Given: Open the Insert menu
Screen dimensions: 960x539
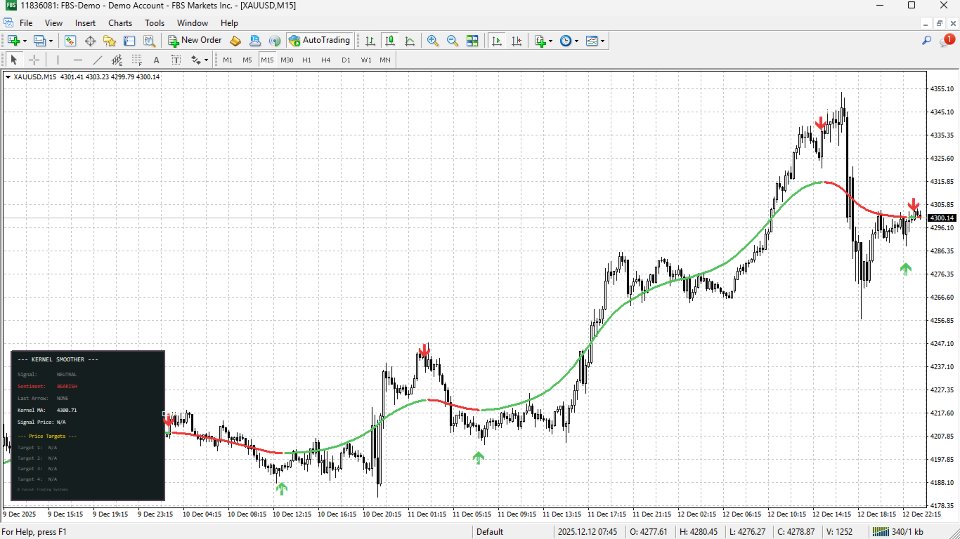Looking at the screenshot, I should (x=85, y=23).
